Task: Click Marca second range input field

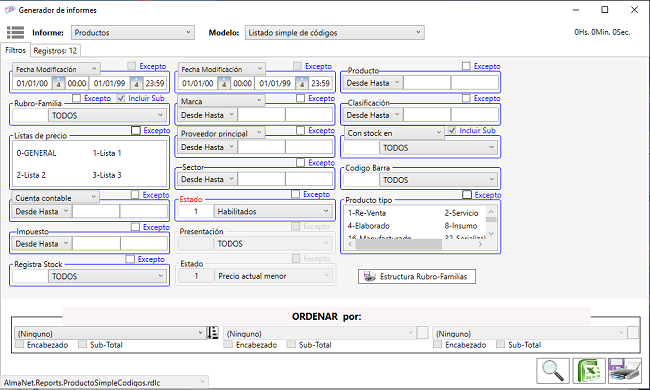Action: [x=309, y=115]
